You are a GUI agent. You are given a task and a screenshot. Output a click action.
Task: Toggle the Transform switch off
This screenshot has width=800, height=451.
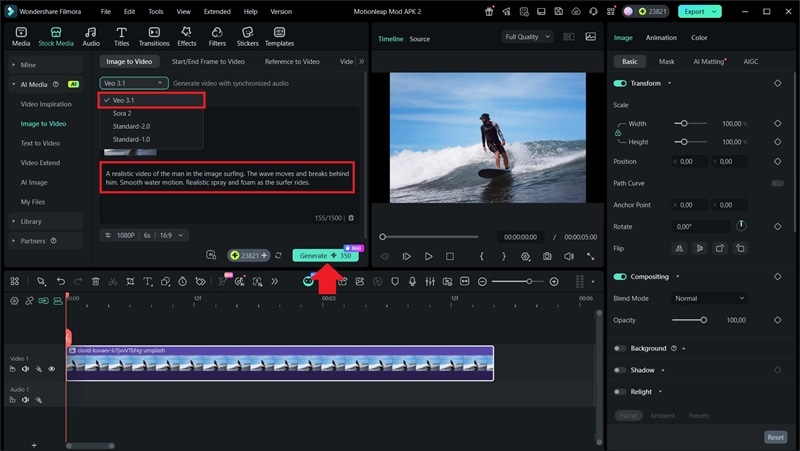click(620, 83)
